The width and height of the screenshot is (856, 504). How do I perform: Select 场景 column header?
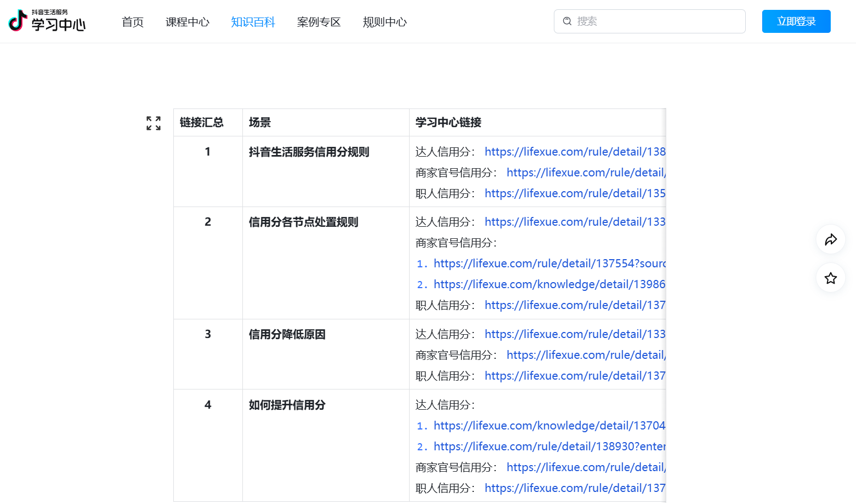(x=326, y=122)
